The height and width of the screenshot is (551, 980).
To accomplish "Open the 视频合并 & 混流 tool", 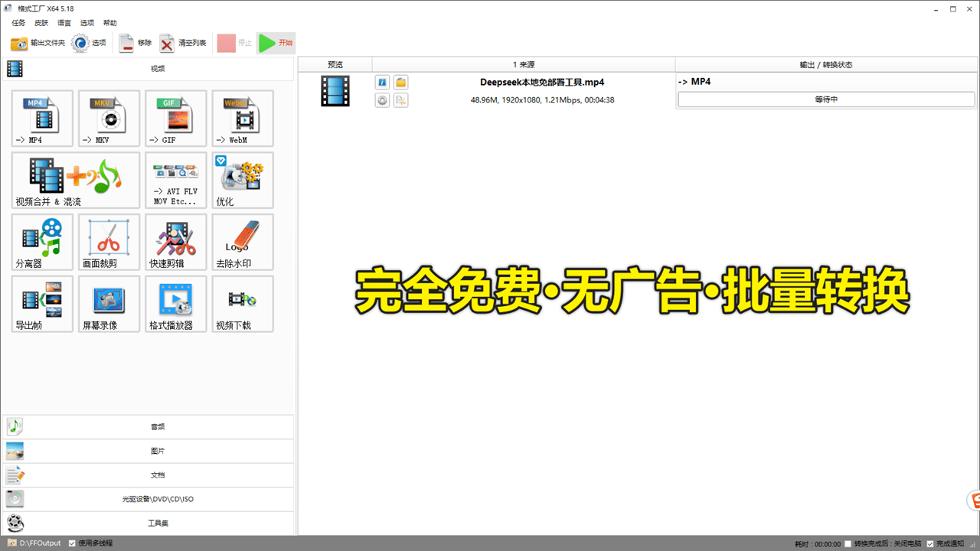I will 76,180.
